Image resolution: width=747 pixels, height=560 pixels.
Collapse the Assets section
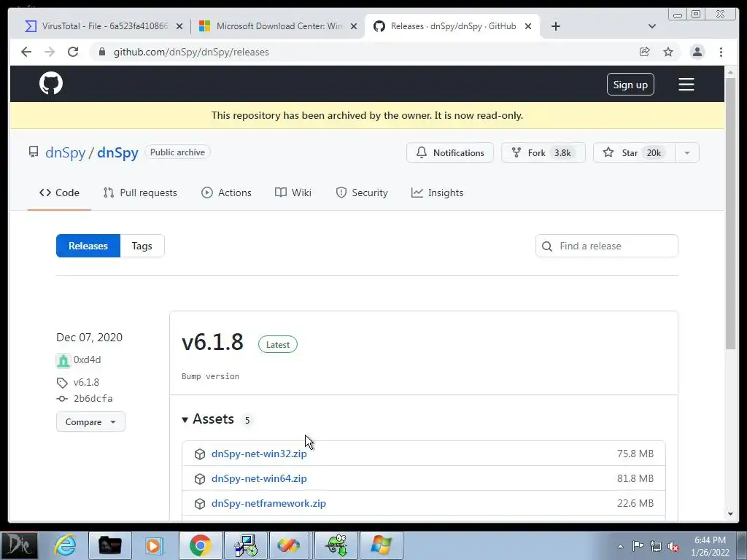[208, 419]
